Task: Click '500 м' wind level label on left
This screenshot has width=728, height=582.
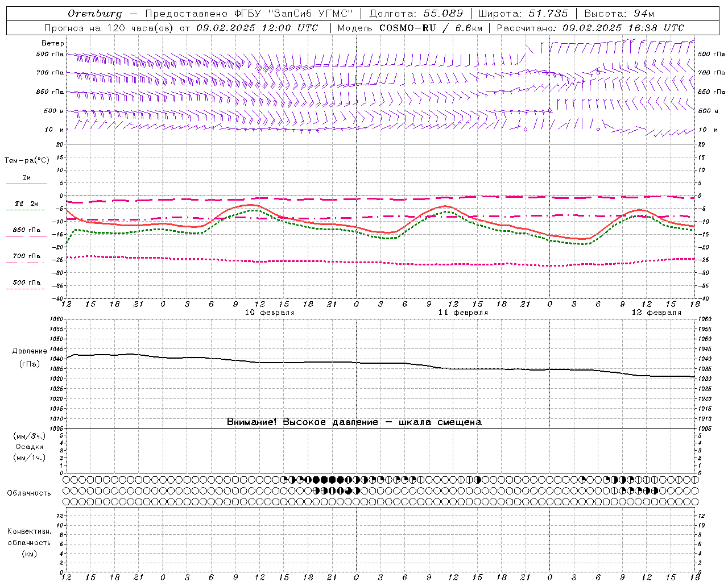Action: [x=54, y=111]
